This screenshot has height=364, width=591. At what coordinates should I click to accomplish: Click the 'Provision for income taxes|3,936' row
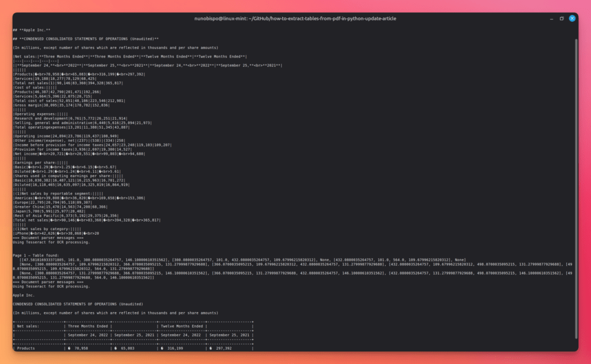[x=72, y=149]
